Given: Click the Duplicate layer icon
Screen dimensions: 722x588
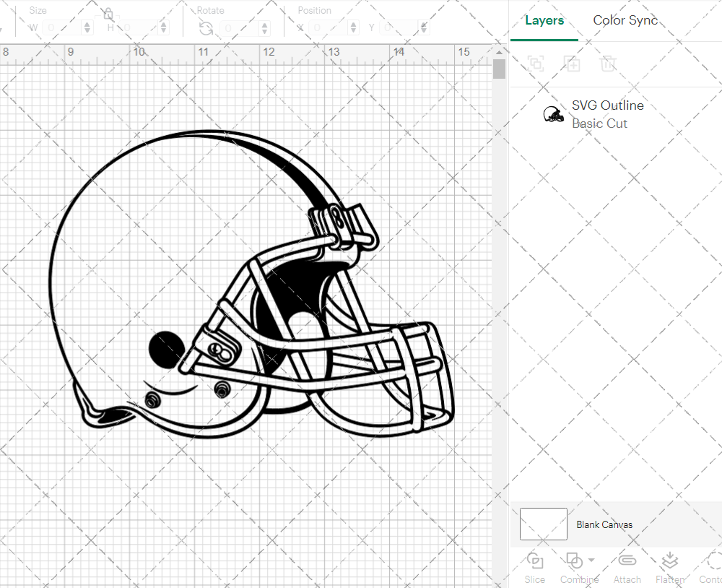Looking at the screenshot, I should click(572, 64).
